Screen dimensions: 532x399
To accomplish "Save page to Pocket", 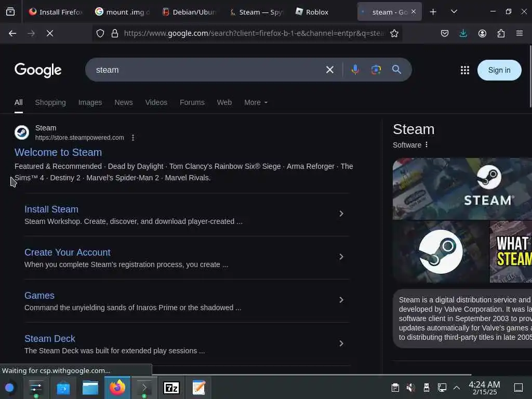I will pos(445,33).
